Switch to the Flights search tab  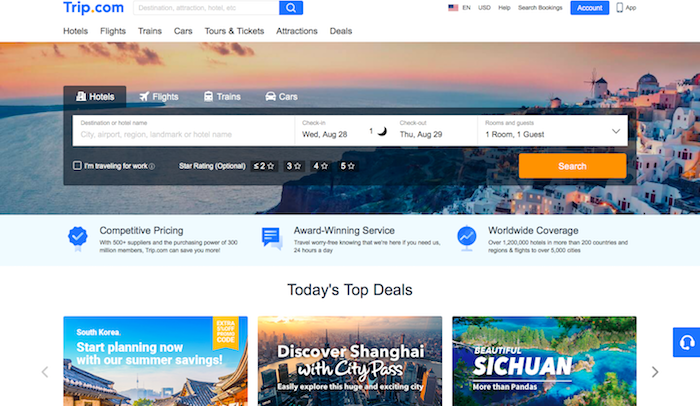pyautogui.click(x=159, y=96)
